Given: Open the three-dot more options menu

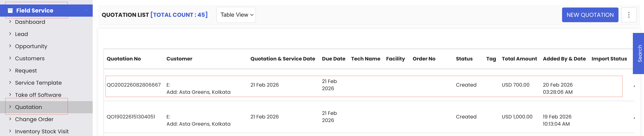Looking at the screenshot, I should pos(629,15).
